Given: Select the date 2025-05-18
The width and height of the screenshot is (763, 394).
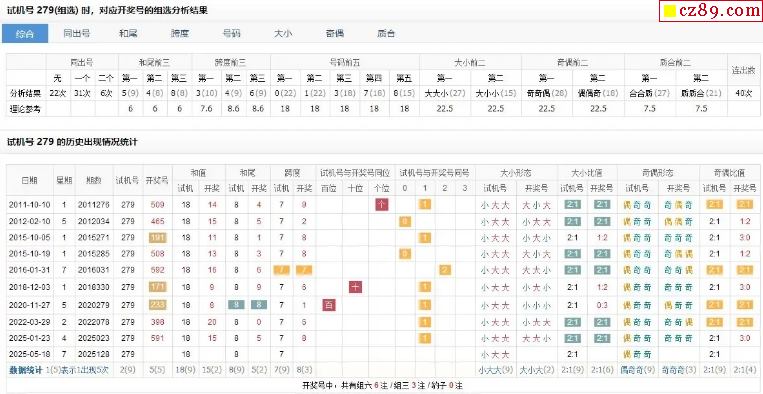Looking at the screenshot, I should click(29, 354).
